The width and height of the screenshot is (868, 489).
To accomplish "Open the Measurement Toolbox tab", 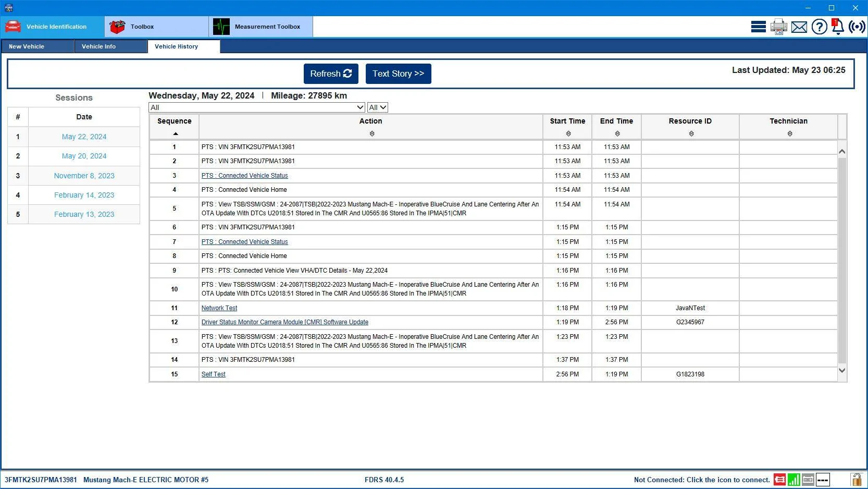I will tap(261, 27).
